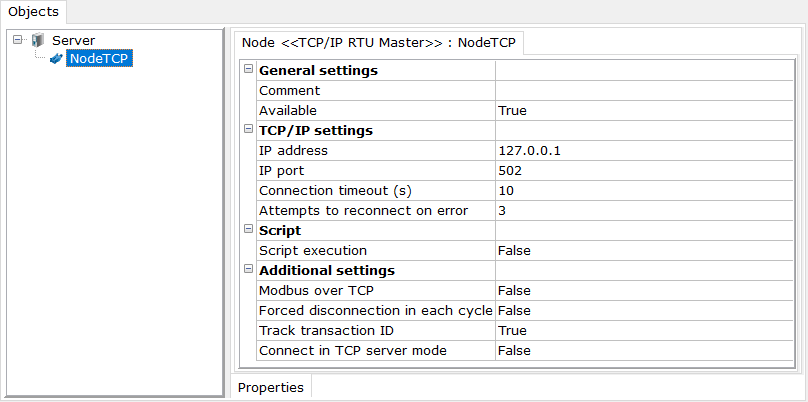
Task: Edit the Connection timeout value
Action: tap(644, 191)
